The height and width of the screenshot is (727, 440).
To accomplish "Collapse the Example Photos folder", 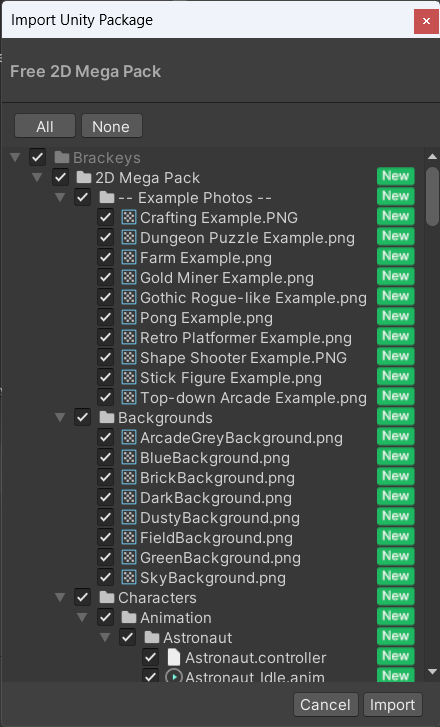I will [x=60, y=197].
